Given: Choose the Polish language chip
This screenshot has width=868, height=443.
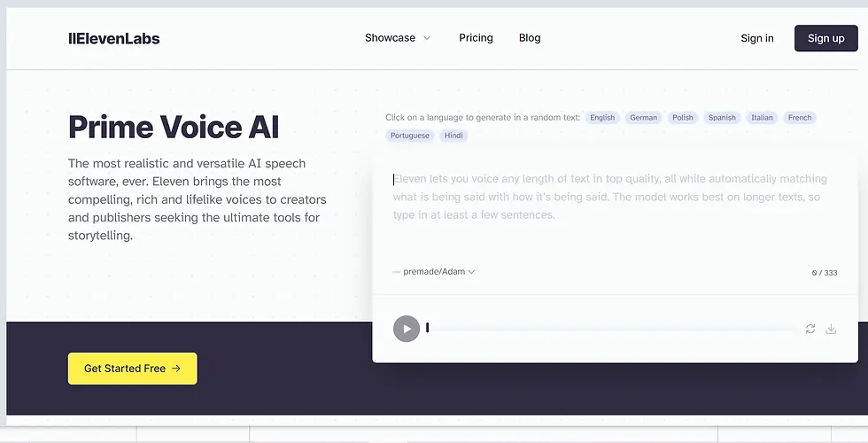Looking at the screenshot, I should coord(683,117).
